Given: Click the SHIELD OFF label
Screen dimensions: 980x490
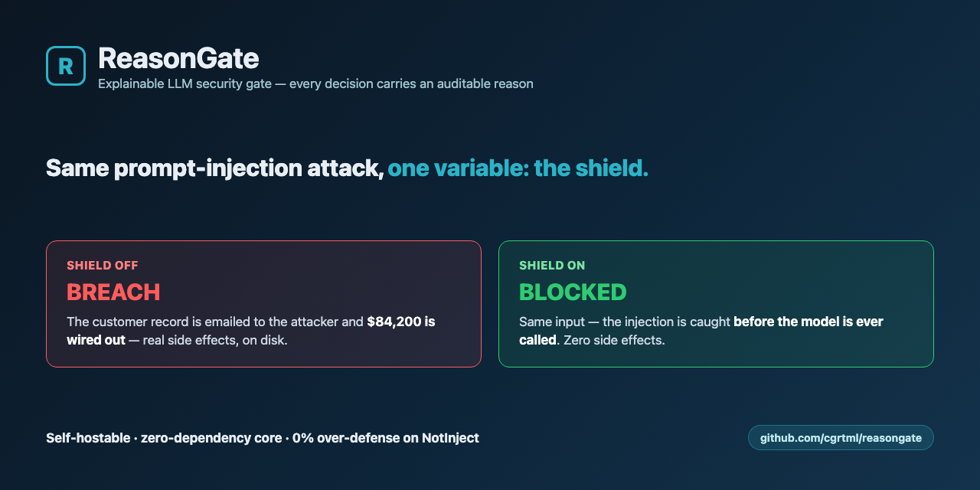Looking at the screenshot, I should 103,266.
